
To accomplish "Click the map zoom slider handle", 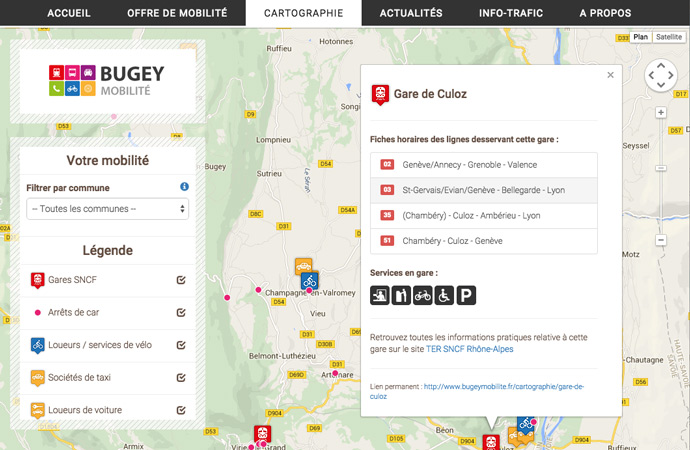I will (x=661, y=168).
